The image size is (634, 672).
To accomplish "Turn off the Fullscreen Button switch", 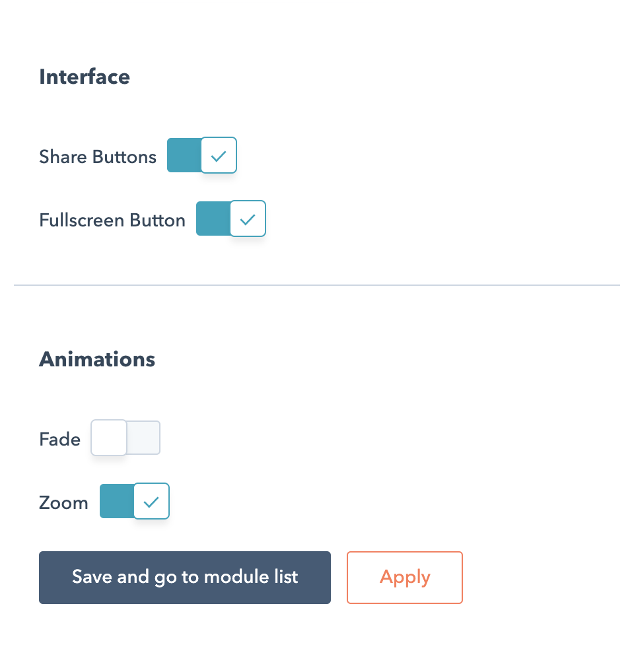I will (x=230, y=219).
